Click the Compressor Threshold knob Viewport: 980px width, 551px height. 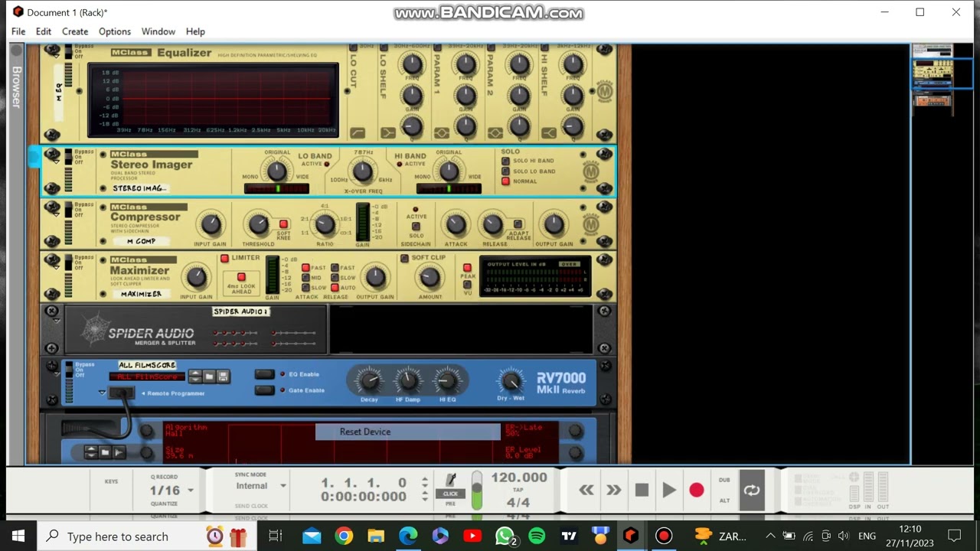pyautogui.click(x=258, y=224)
